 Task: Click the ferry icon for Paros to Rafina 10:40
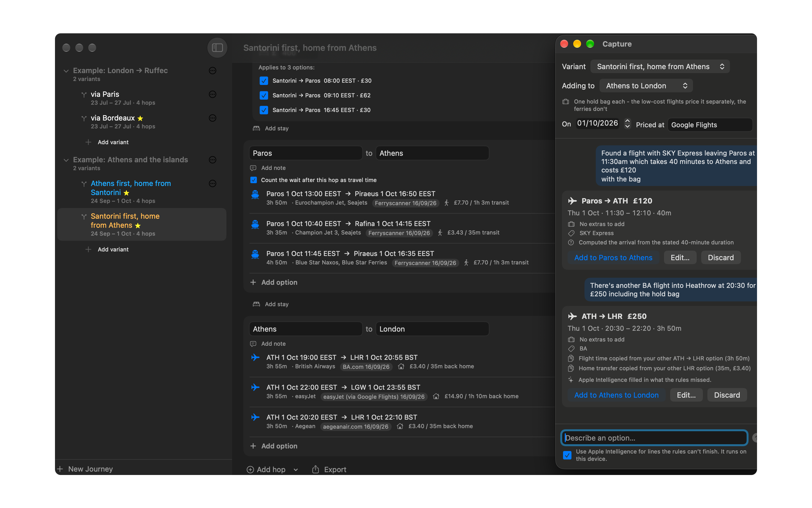click(x=255, y=224)
